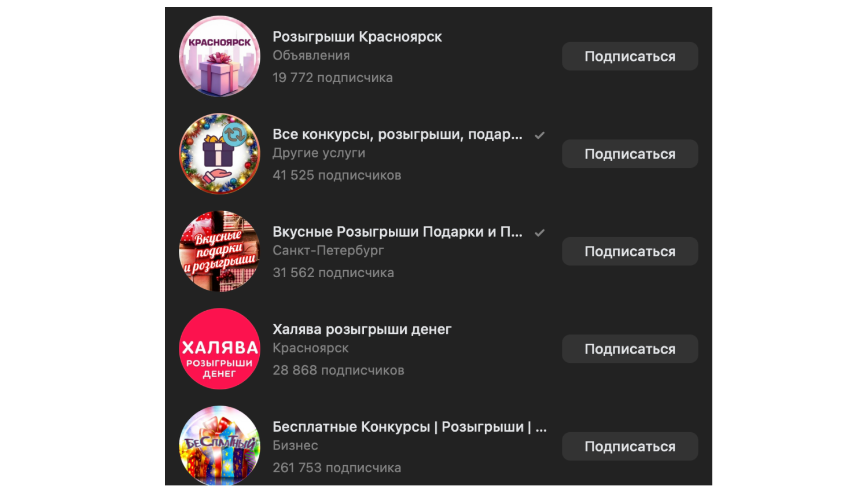The height and width of the screenshot is (497, 868).
Task: Open the Розыгрыши Красноярск gift box avatar
Action: point(219,56)
